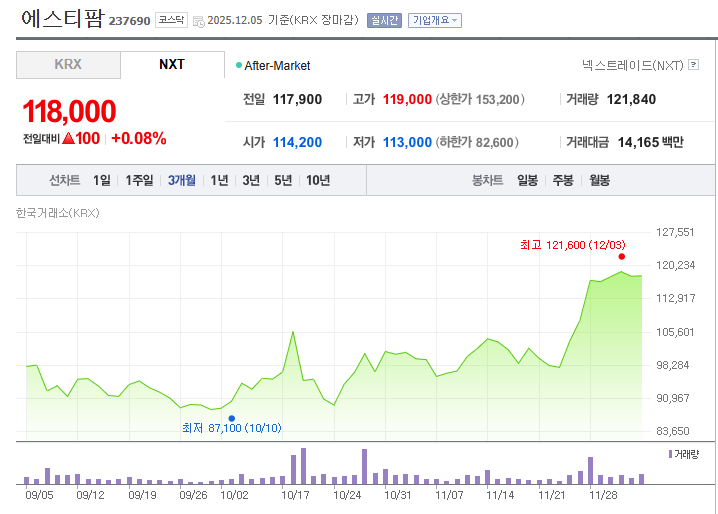Set line chart range to 1일
718x514 pixels.
tap(102, 181)
